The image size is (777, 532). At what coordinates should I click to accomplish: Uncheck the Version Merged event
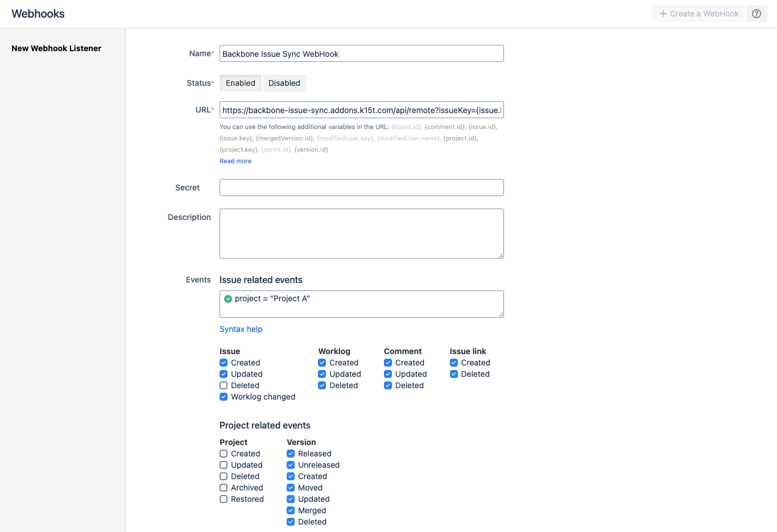291,510
